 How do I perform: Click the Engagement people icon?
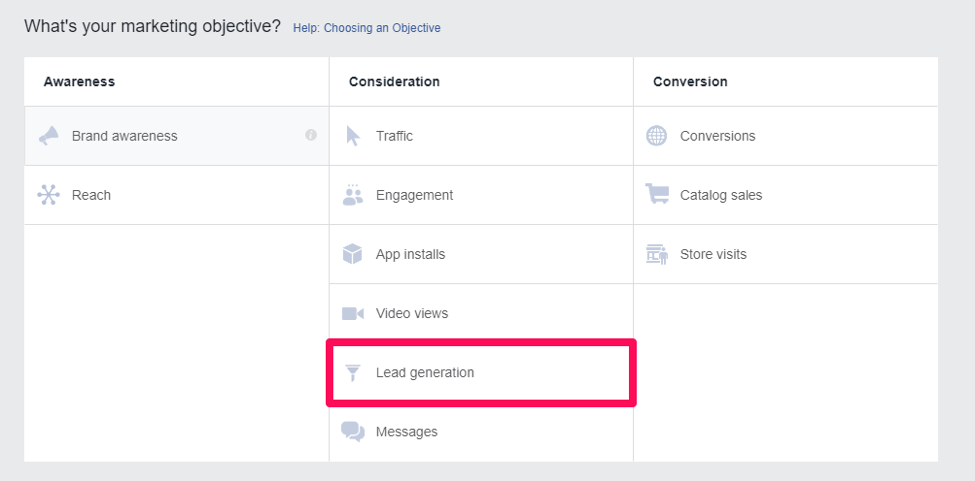(353, 195)
